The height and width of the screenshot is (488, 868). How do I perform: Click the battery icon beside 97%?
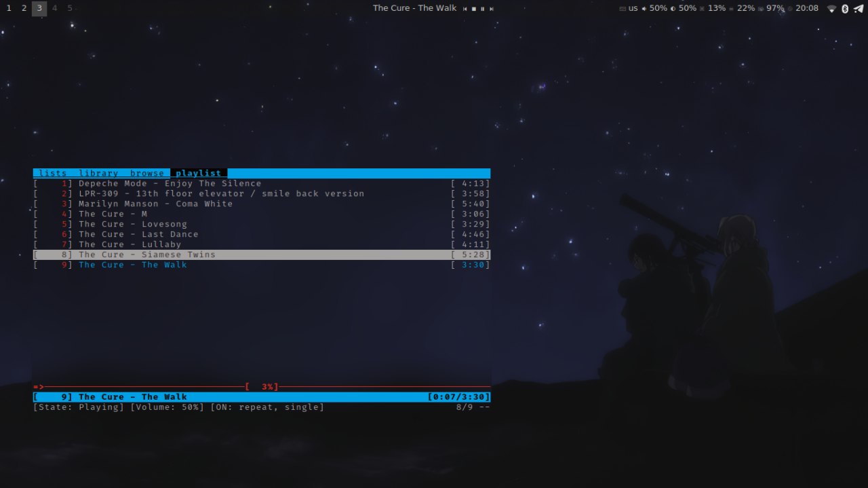pyautogui.click(x=761, y=9)
